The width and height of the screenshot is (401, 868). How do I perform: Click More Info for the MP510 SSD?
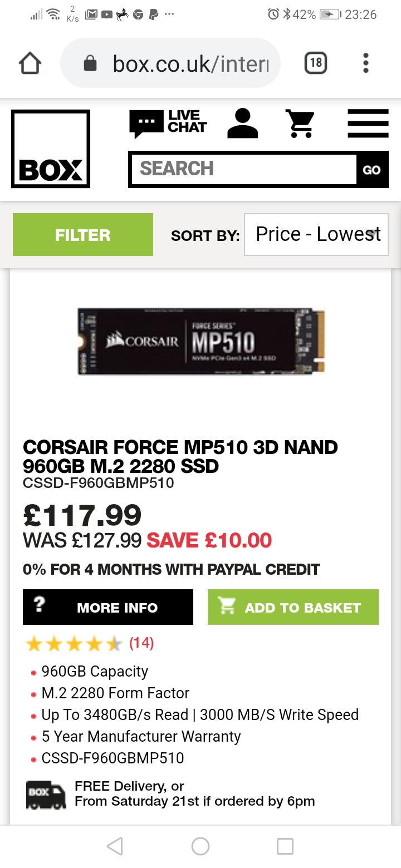coord(108,607)
